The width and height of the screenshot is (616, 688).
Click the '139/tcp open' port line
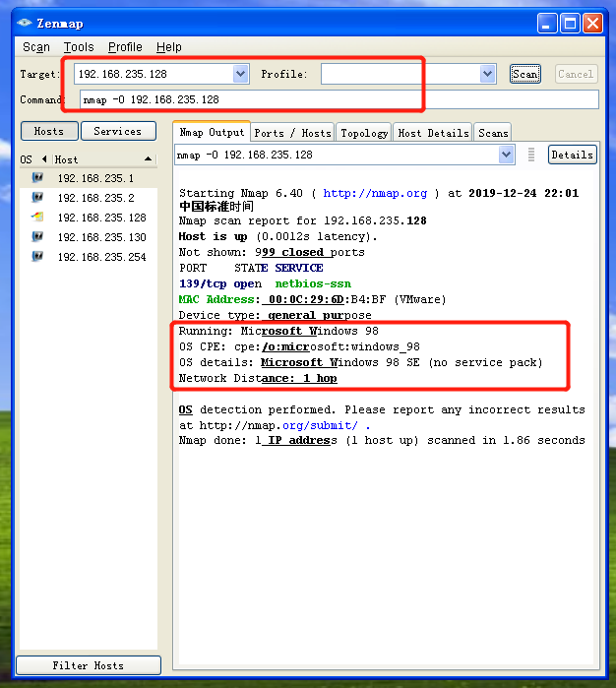220,283
